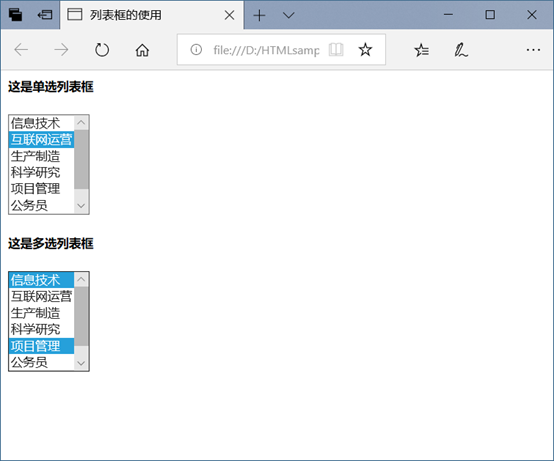Viewport: 554px width, 461px height.
Task: Refresh the page with the reload icon
Action: tap(102, 50)
